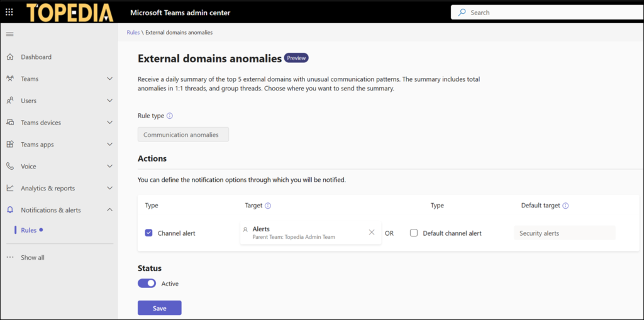Click the Alerts target selection box

311,233
